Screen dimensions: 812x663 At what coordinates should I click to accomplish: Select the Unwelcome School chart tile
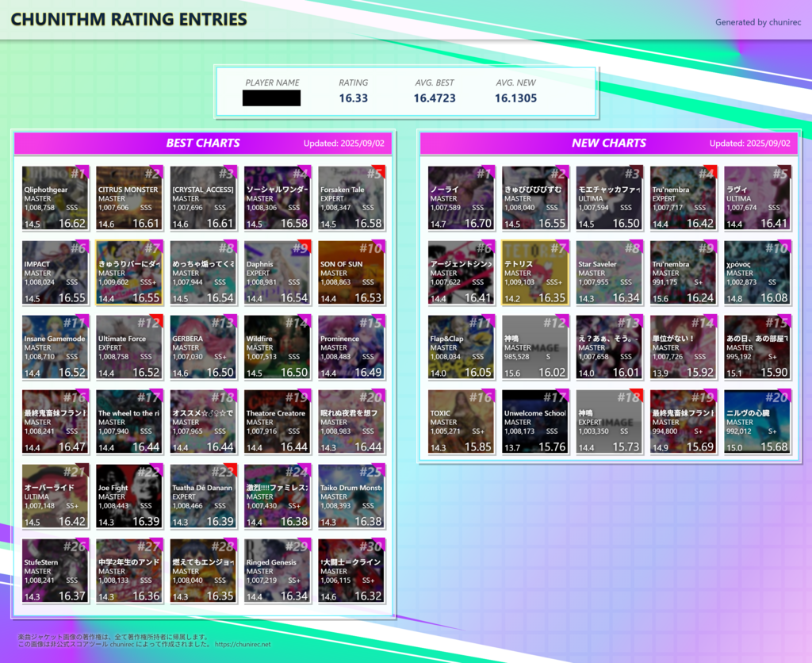(535, 421)
